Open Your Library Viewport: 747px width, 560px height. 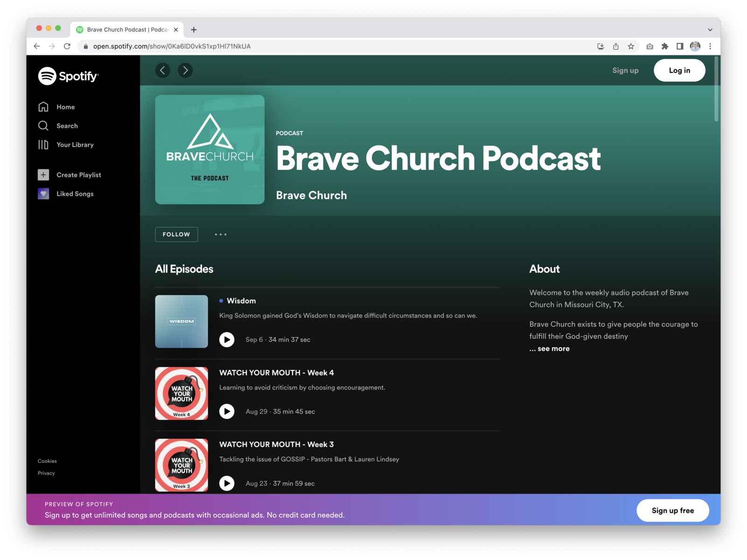[75, 145]
